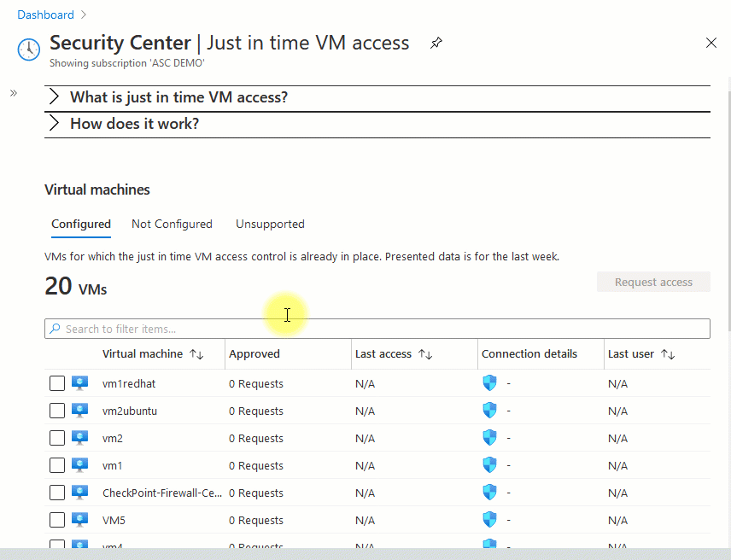Sort by Last access column arrows
Image resolution: width=731 pixels, height=560 pixels.
[425, 354]
